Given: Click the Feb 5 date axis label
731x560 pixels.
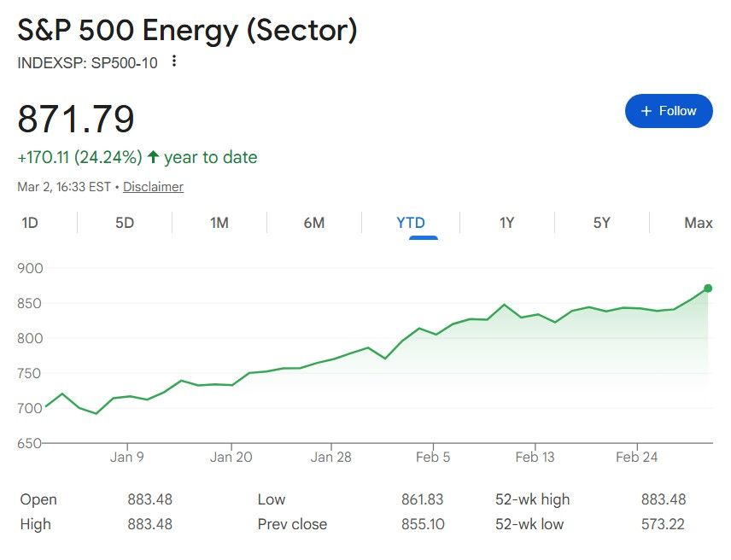Looking at the screenshot, I should (433, 457).
